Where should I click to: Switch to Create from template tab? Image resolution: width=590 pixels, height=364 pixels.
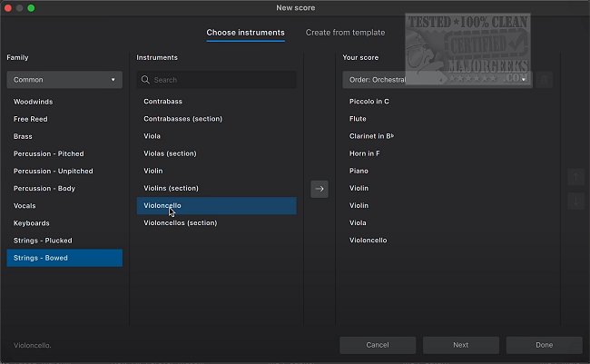point(345,33)
